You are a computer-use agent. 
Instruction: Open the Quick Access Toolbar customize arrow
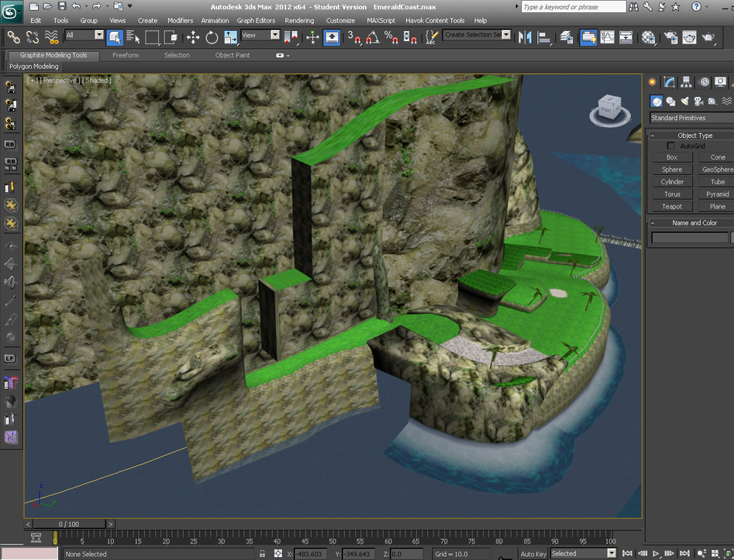pyautogui.click(x=129, y=6)
